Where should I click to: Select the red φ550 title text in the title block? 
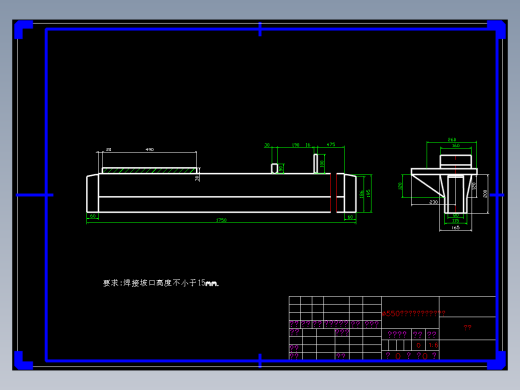tap(413, 313)
